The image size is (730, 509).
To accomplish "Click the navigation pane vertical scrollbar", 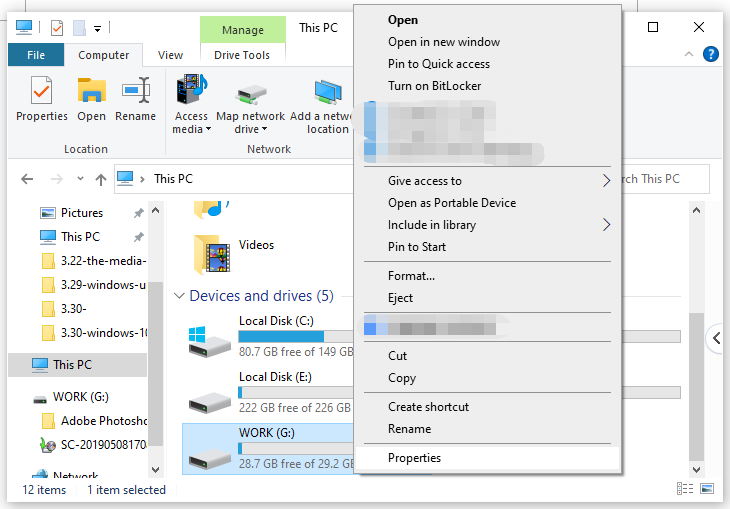I will [155, 330].
